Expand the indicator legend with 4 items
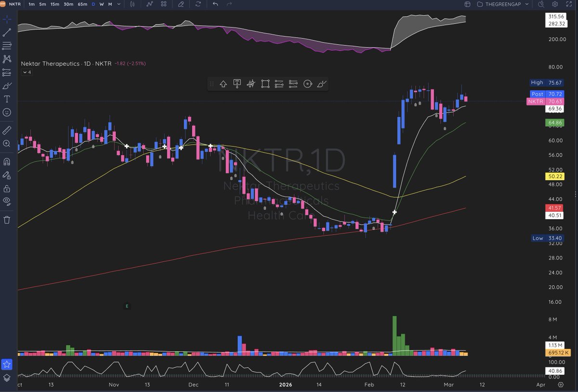The image size is (578, 392). [26, 72]
